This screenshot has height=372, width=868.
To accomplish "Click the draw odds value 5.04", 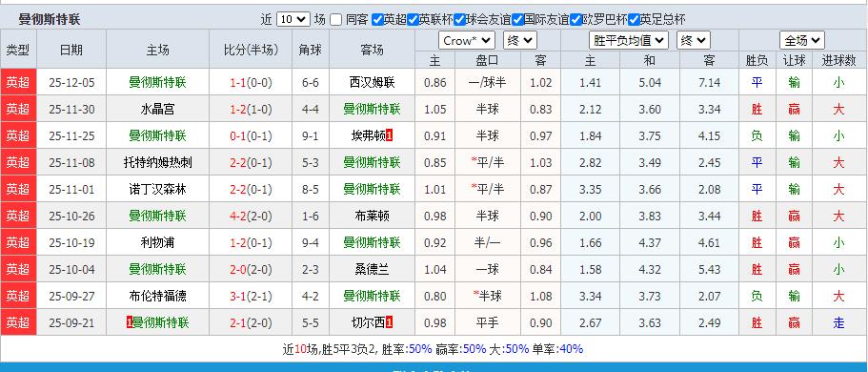I will pos(650,83).
